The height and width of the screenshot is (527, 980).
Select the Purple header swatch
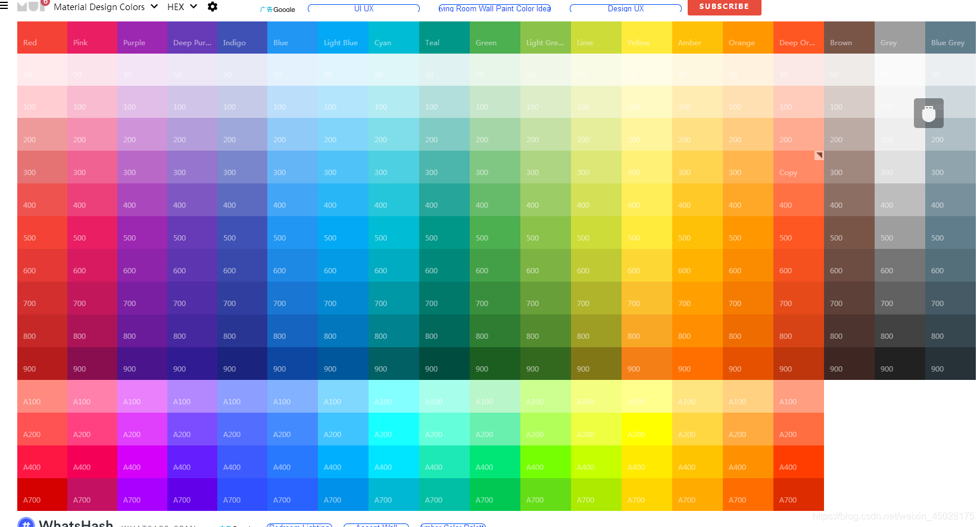point(142,38)
